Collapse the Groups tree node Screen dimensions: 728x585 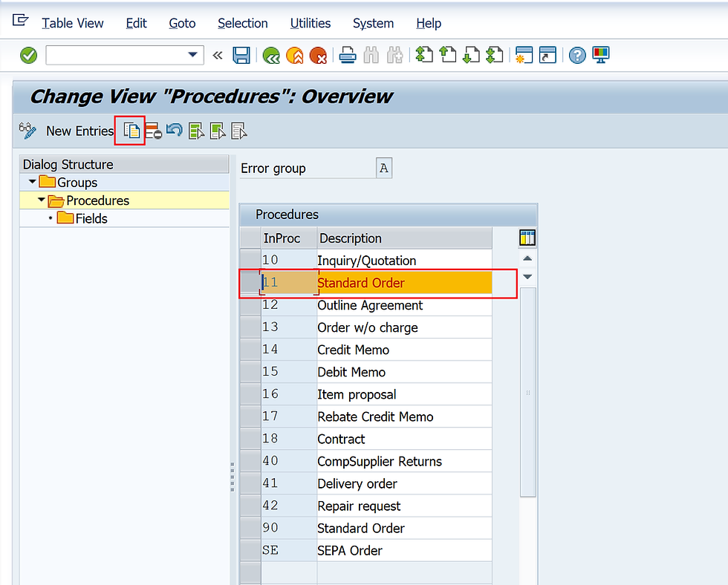pyautogui.click(x=32, y=182)
